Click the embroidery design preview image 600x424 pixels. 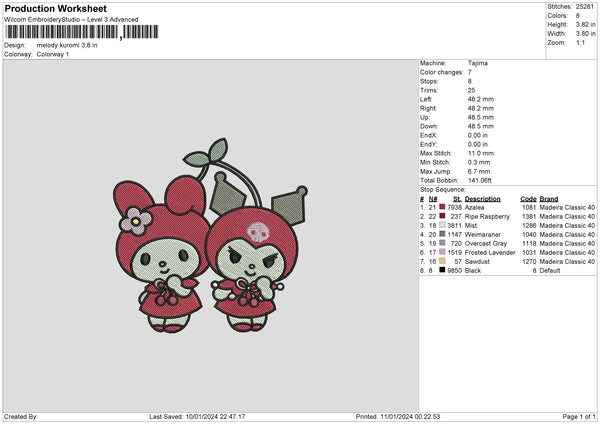click(210, 235)
